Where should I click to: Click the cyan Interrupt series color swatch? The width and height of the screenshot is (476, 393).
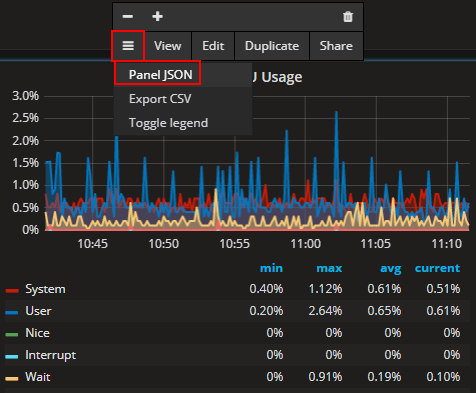[x=12, y=357]
